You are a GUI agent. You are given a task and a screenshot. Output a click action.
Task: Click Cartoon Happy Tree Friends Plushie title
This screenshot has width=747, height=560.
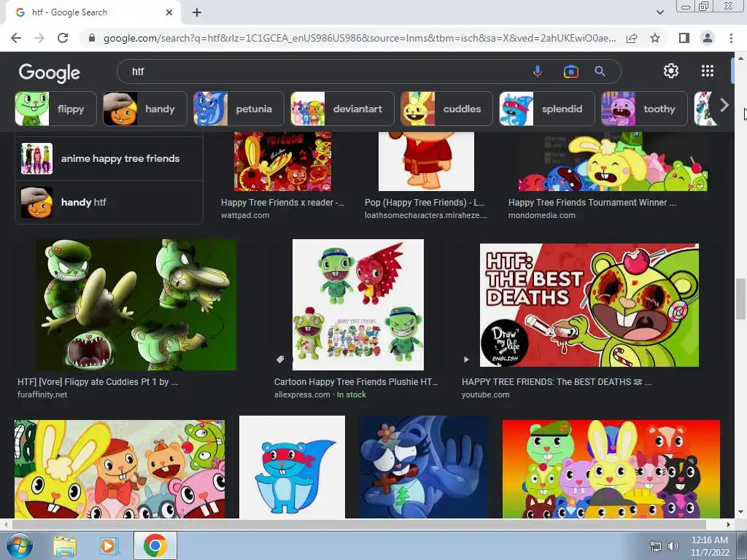pos(356,382)
